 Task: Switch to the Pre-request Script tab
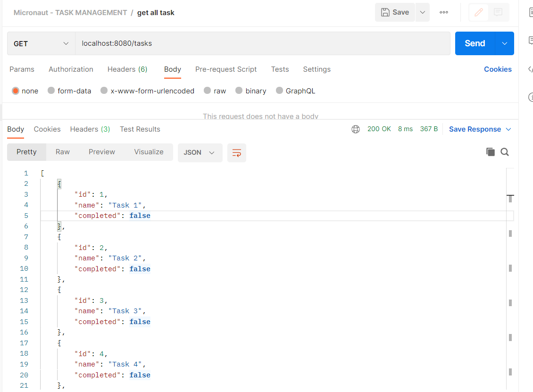click(226, 69)
